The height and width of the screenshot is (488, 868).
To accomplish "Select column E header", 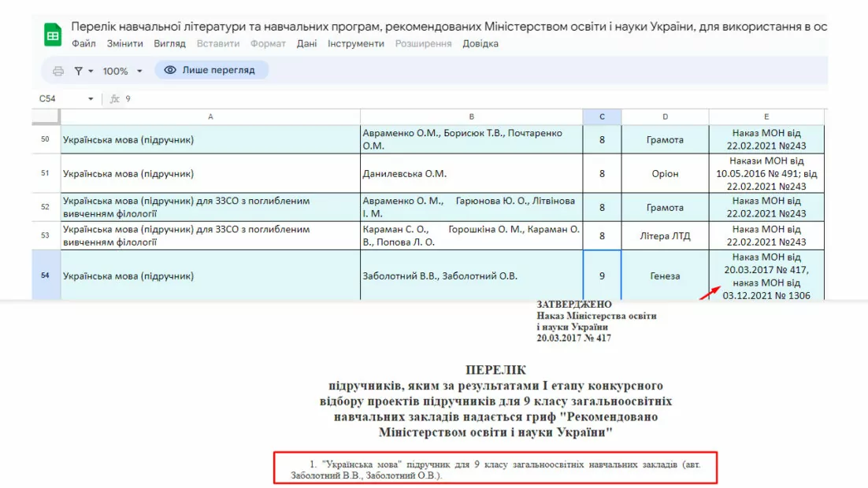I will (x=766, y=116).
